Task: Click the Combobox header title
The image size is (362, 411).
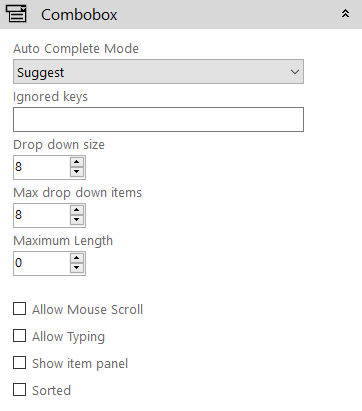Action: pos(79,15)
